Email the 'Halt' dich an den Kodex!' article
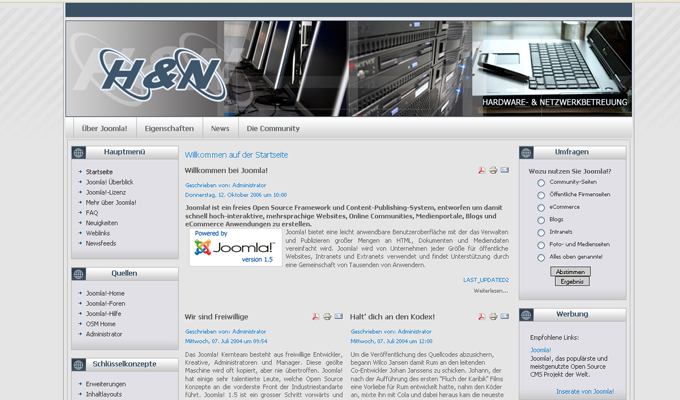 505,317
